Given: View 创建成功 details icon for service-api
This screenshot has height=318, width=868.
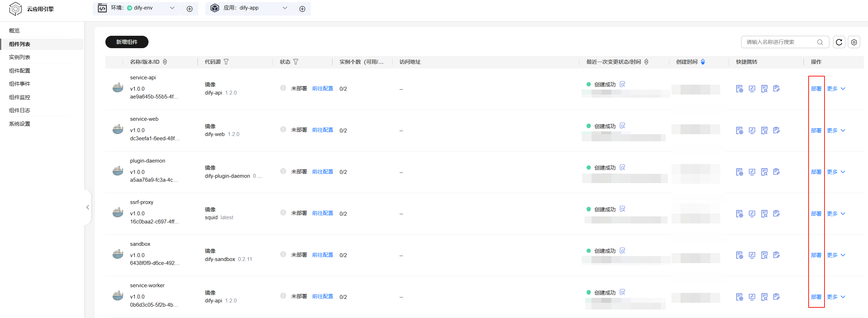Looking at the screenshot, I should 623,84.
